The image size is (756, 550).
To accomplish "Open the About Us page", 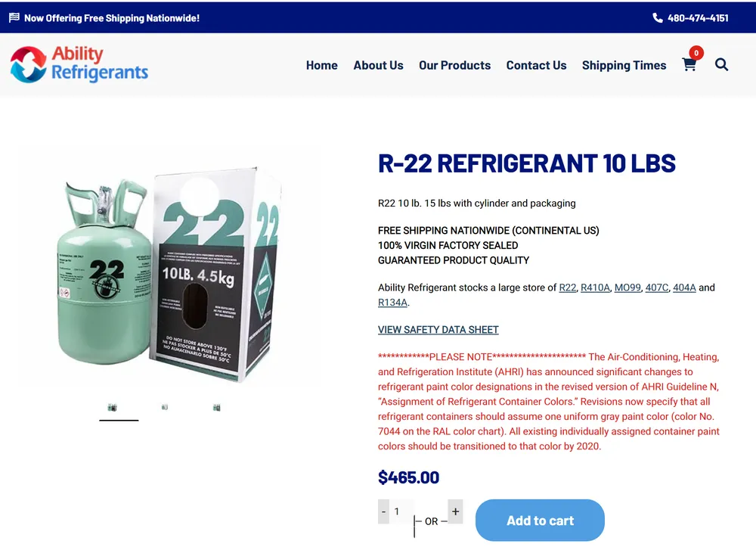I will click(378, 65).
